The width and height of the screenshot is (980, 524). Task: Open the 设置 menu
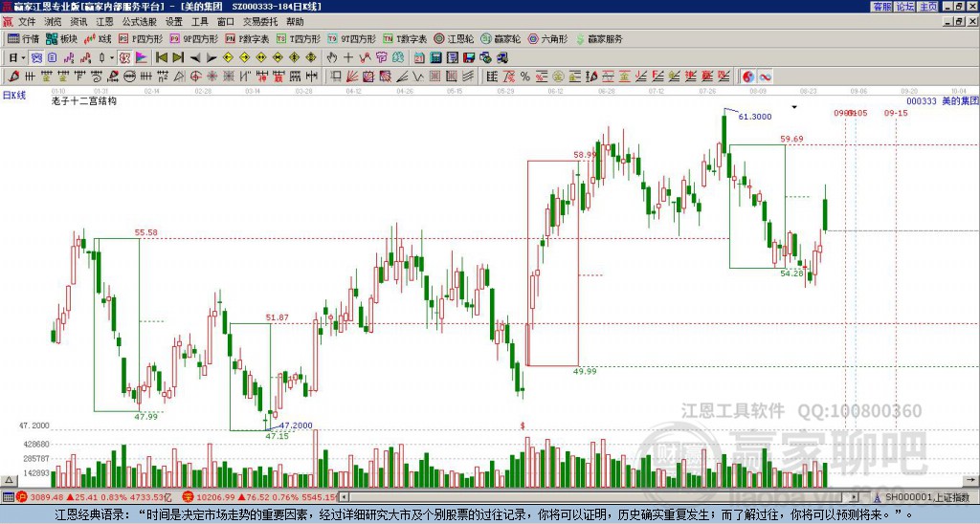coord(174,22)
